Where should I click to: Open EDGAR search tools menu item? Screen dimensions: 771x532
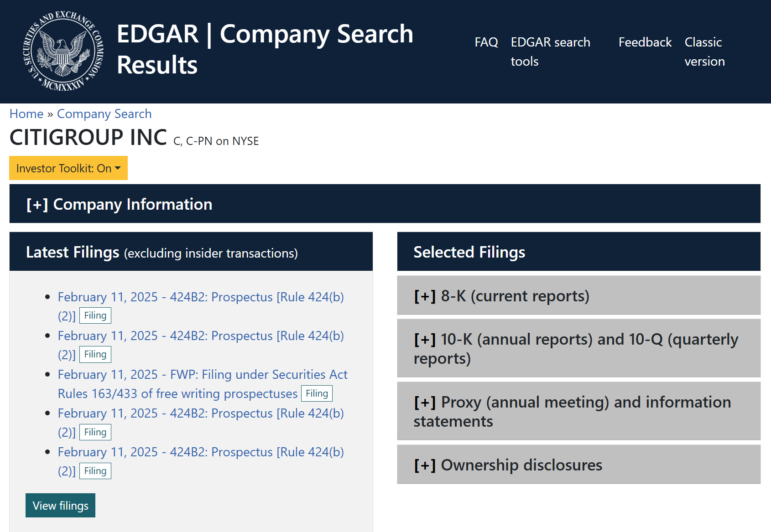[x=550, y=52]
